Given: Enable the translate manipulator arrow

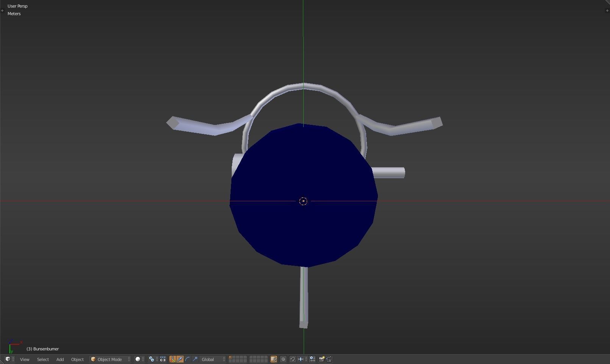Looking at the screenshot, I should [180, 359].
